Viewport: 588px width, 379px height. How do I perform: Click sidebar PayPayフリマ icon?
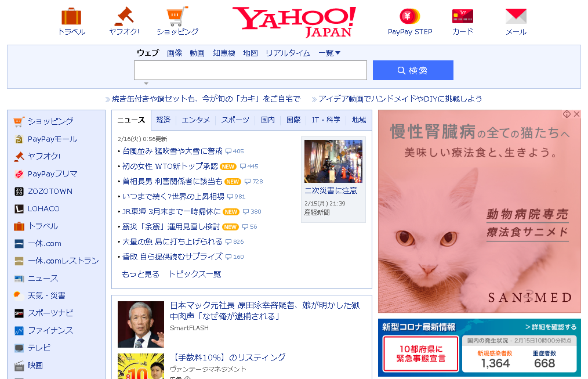point(19,174)
